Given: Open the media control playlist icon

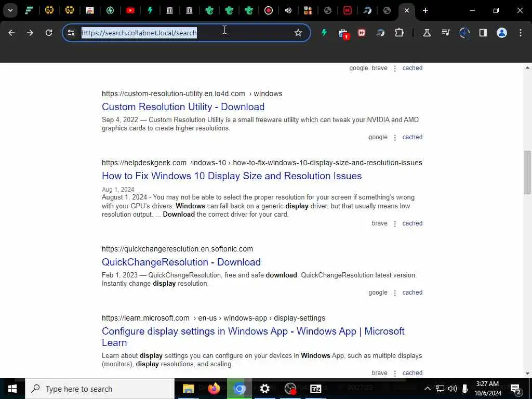Looking at the screenshot, I should pos(445,33).
